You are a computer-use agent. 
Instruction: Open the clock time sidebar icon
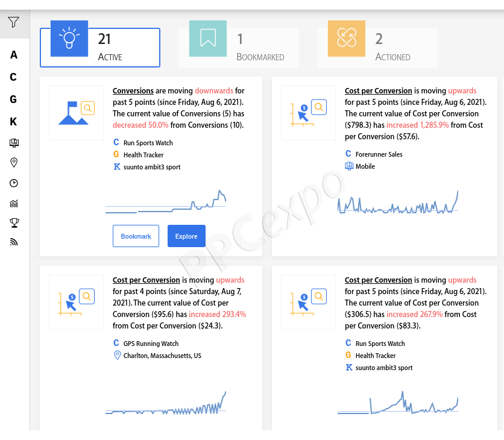14,183
